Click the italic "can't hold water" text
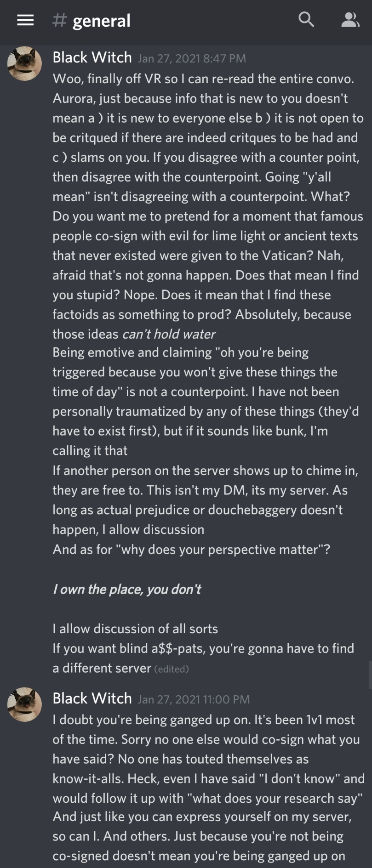Screen dimensions: 372x868 [169, 334]
